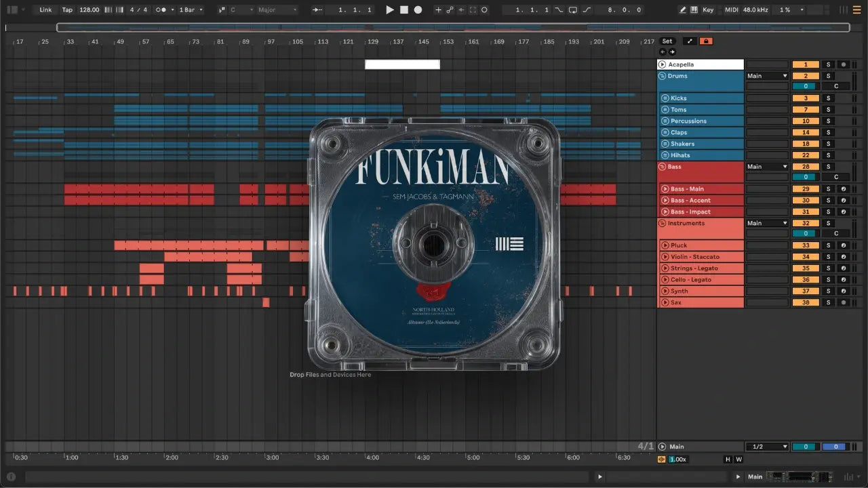Viewport: 868px width, 488px height.
Task: Click the Set locator button
Action: pyautogui.click(x=667, y=41)
